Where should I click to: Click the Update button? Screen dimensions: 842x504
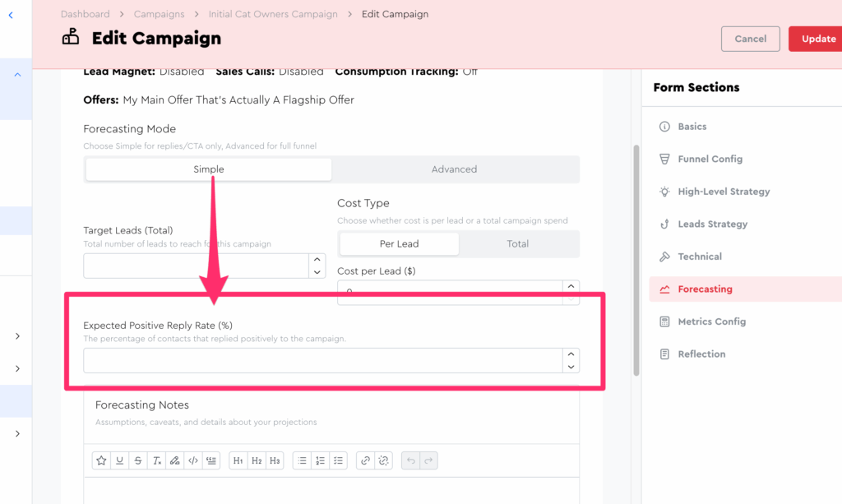(817, 39)
